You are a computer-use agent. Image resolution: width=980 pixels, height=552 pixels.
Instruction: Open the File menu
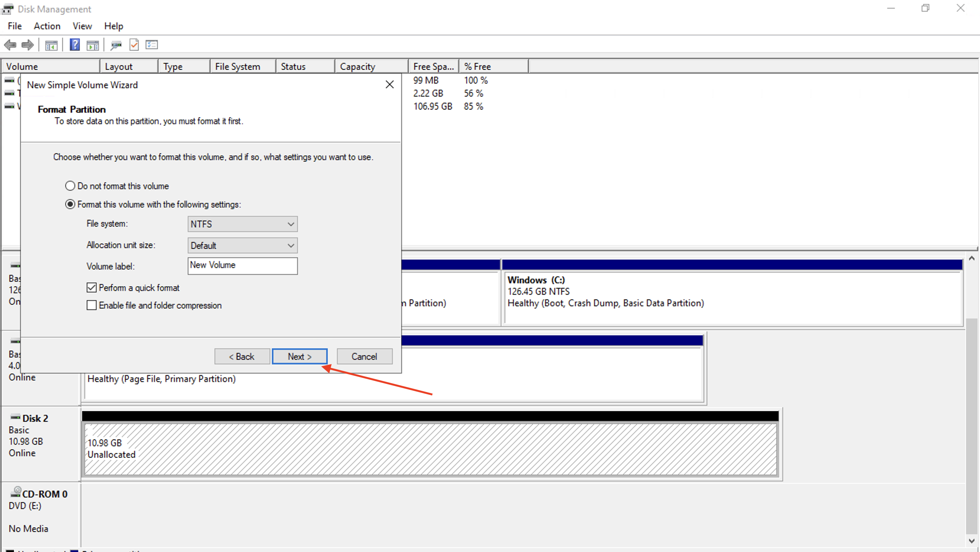click(15, 26)
